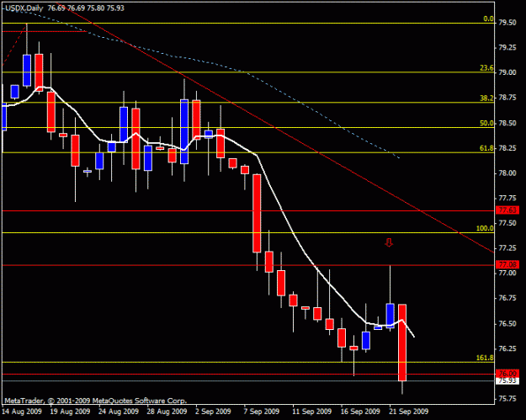Image resolution: width=526 pixels, height=420 pixels.
Task: Click the 24 Aug 2009 date label
Action: pyautogui.click(x=119, y=412)
